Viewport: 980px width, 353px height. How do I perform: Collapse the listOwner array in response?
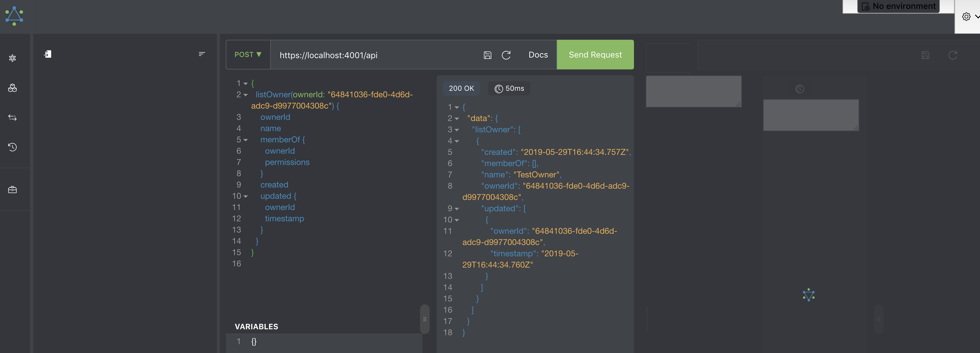tap(457, 130)
